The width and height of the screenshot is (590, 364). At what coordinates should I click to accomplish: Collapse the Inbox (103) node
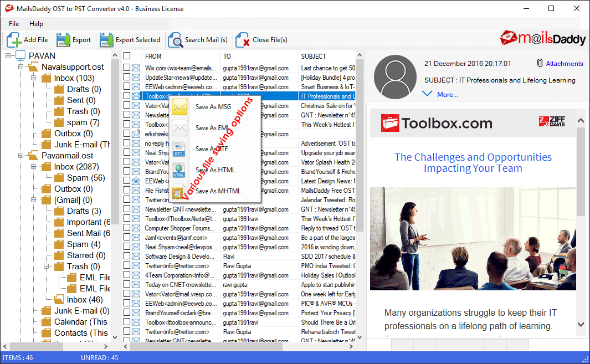(33, 78)
